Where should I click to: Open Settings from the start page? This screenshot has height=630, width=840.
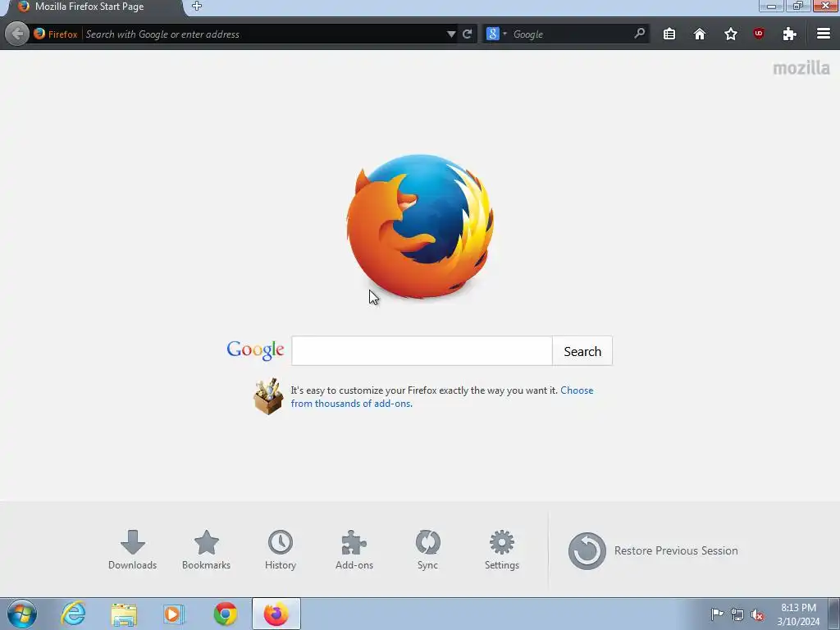click(501, 550)
